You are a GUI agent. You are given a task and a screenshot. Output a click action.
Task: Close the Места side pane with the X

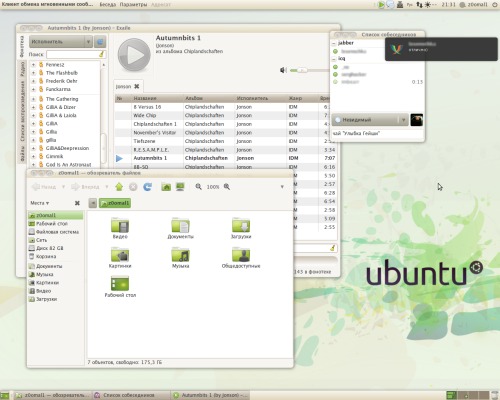(77, 203)
